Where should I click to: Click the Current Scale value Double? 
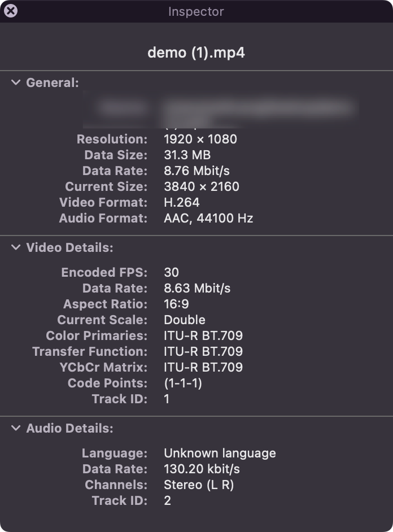[x=184, y=320]
